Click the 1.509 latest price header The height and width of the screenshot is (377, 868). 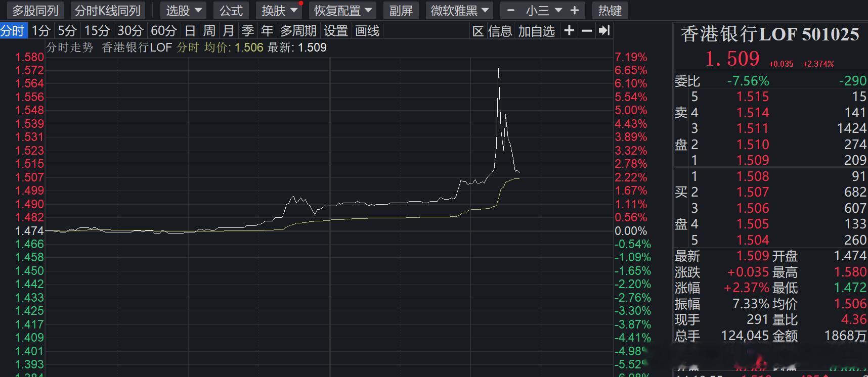pos(732,59)
